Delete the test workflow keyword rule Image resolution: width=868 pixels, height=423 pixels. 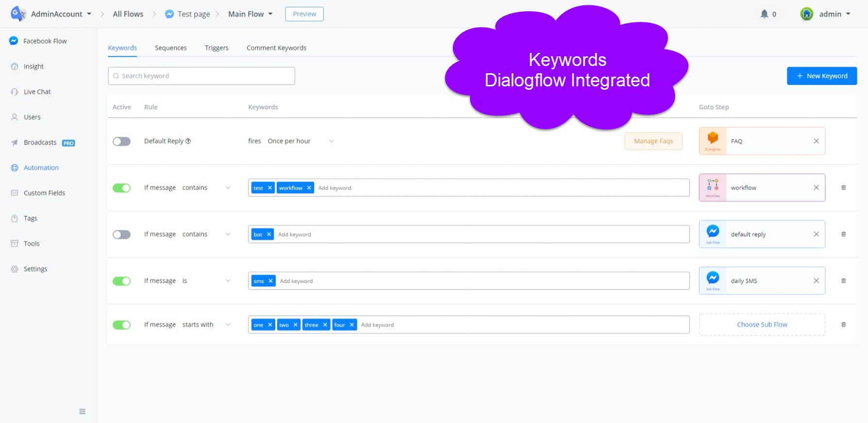pos(843,188)
